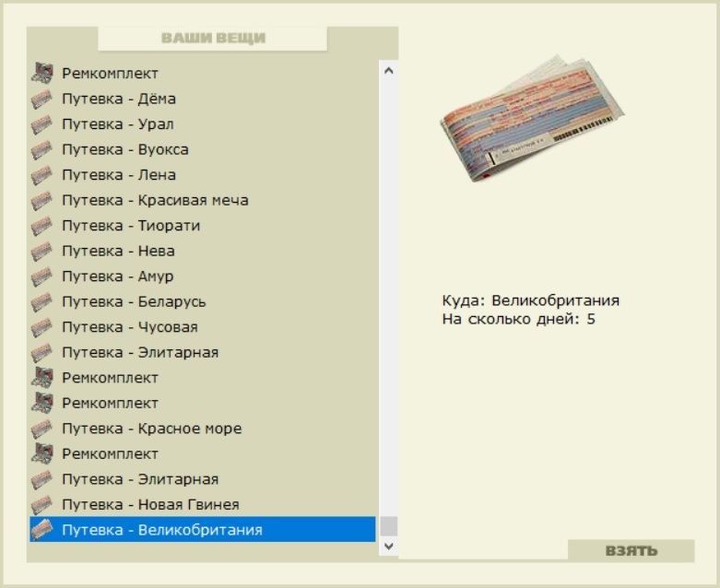This screenshot has width=720, height=588.
Task: Click the ticket icon beside Путевка - Беларусь
Action: click(x=41, y=302)
